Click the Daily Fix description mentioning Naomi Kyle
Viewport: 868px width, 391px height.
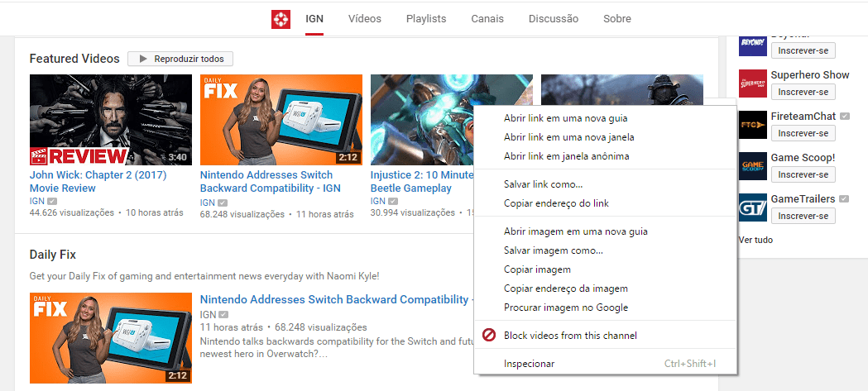pos(204,276)
